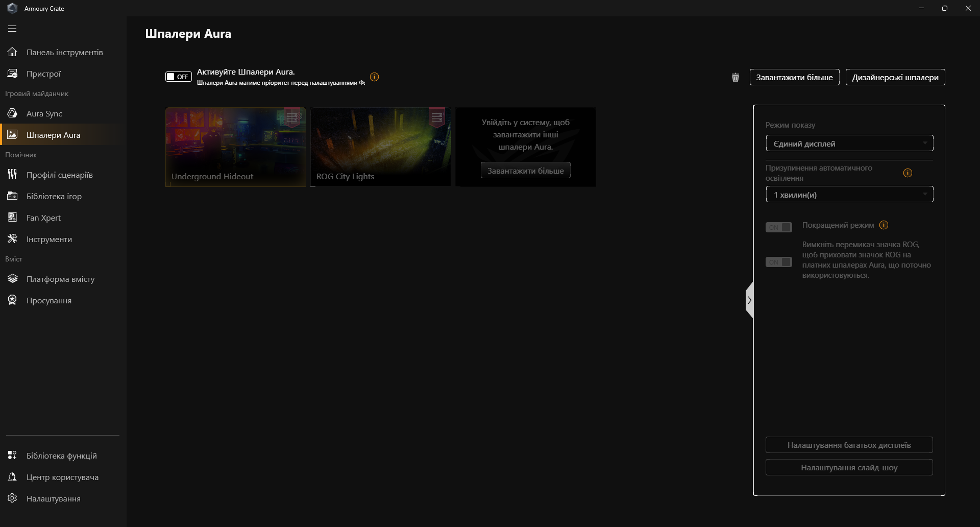This screenshot has width=980, height=527.
Task: Click the badge icon on Underground Hideout
Action: pyautogui.click(x=292, y=118)
